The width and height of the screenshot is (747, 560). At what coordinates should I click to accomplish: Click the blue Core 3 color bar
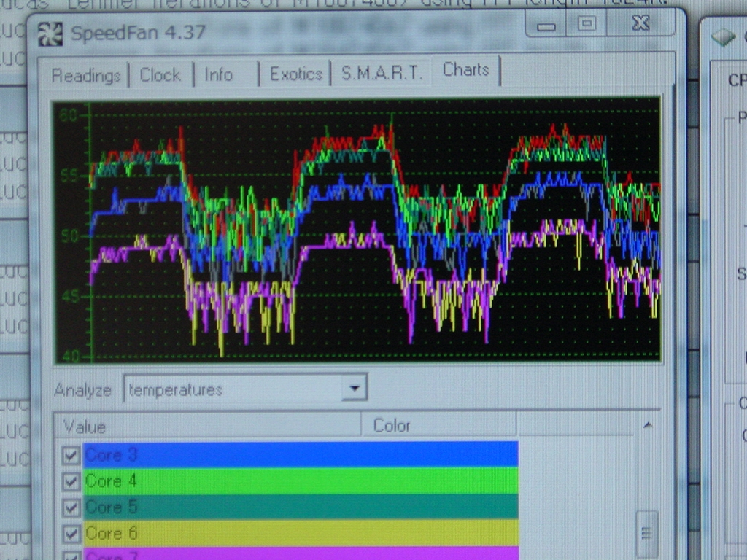pyautogui.click(x=301, y=454)
